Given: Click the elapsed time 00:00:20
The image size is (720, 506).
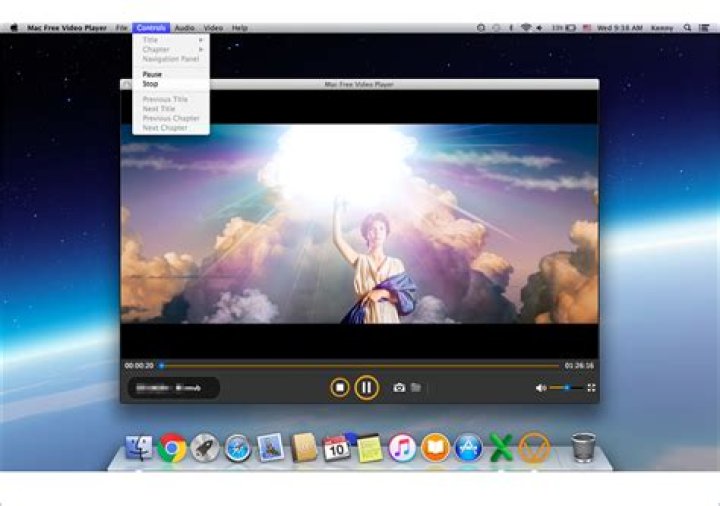Looking at the screenshot, I should coord(139,365).
